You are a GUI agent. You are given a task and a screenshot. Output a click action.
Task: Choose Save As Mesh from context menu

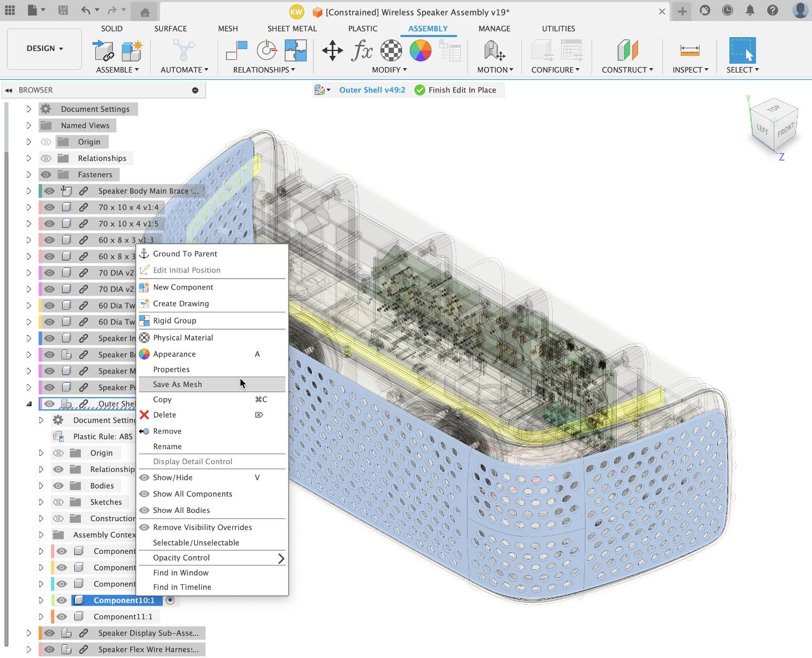click(178, 384)
